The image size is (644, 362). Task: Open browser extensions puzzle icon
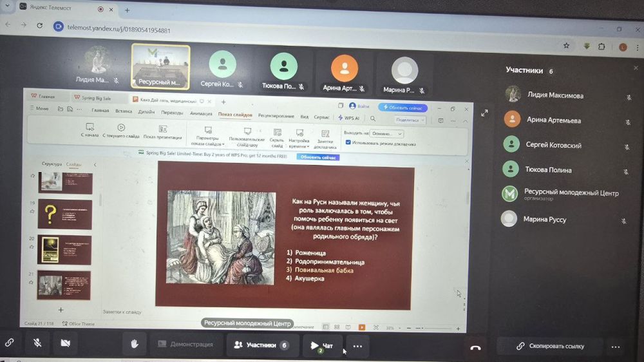pyautogui.click(x=601, y=46)
